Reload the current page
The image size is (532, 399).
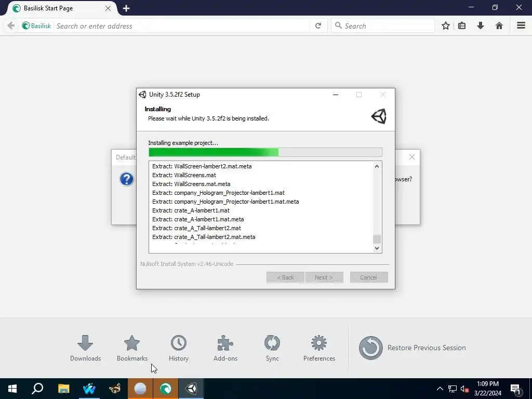318,26
